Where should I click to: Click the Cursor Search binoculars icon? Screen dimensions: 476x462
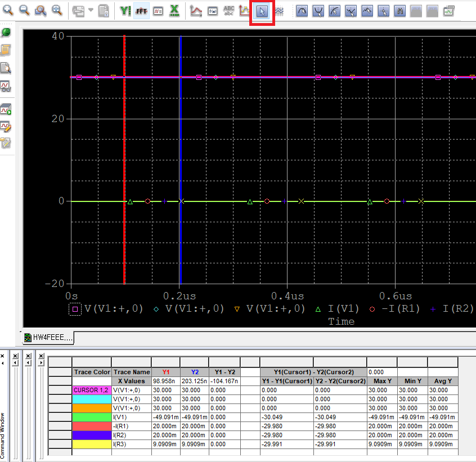point(400,11)
